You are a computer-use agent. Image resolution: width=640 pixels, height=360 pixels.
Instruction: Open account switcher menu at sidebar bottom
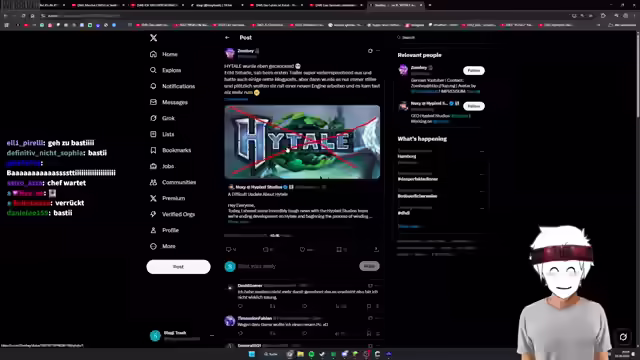(x=212, y=336)
